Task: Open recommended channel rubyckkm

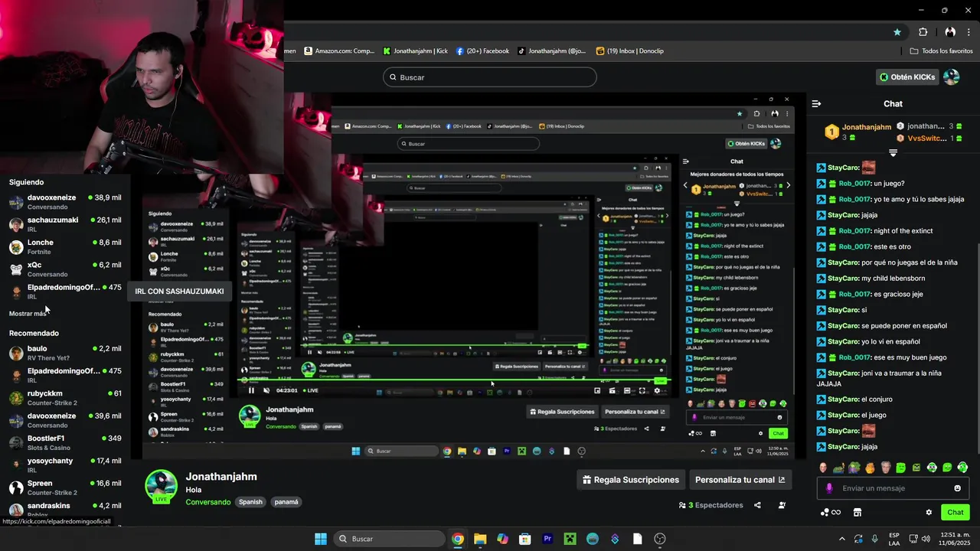Action: pos(65,397)
